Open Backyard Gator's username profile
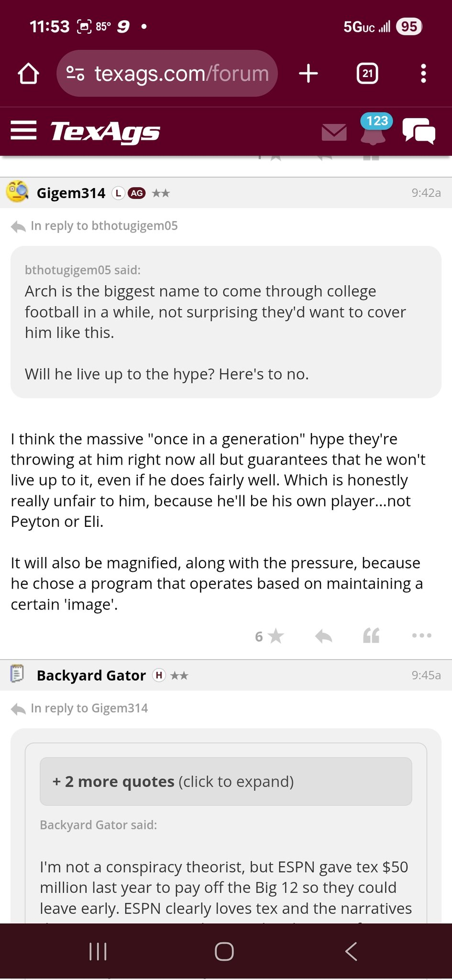This screenshot has width=452, height=980. tap(91, 675)
